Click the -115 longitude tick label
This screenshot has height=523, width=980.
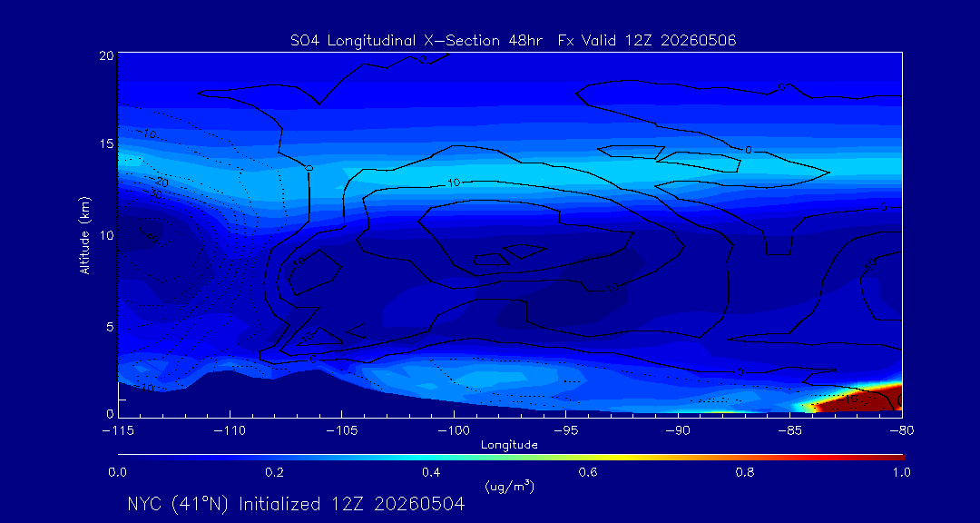click(x=117, y=431)
